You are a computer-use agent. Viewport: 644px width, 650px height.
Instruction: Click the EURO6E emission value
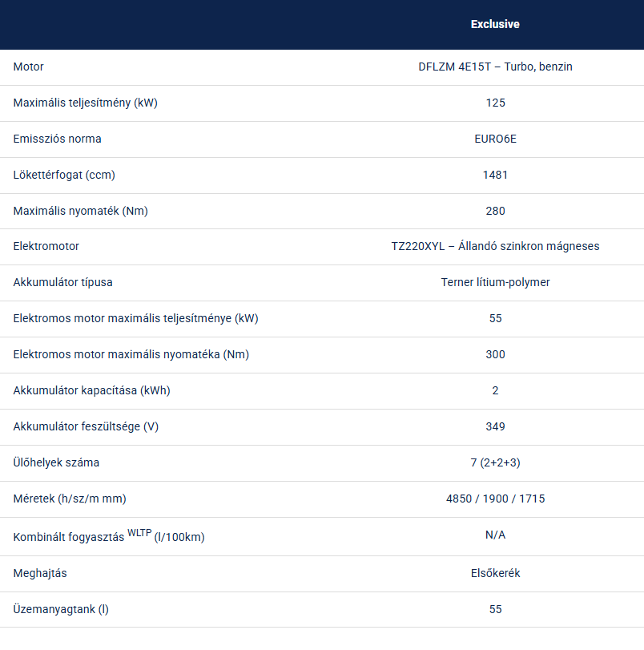point(495,139)
